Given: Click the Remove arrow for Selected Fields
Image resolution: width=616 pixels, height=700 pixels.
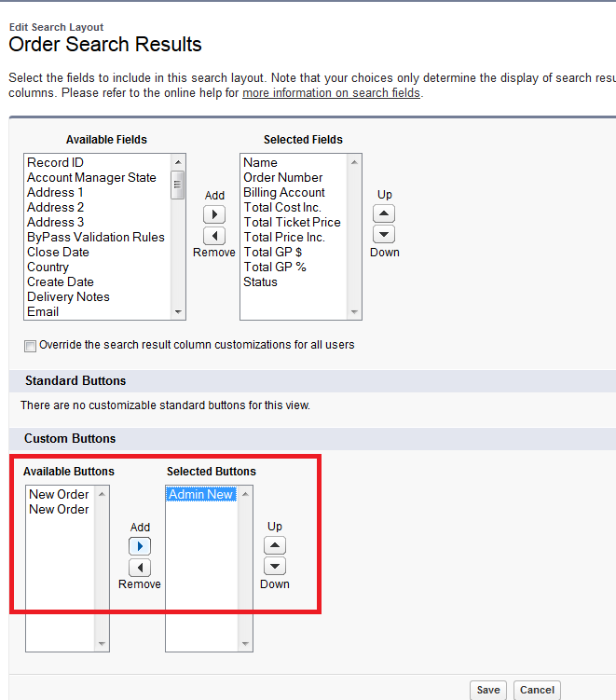Looking at the screenshot, I should tap(214, 236).
